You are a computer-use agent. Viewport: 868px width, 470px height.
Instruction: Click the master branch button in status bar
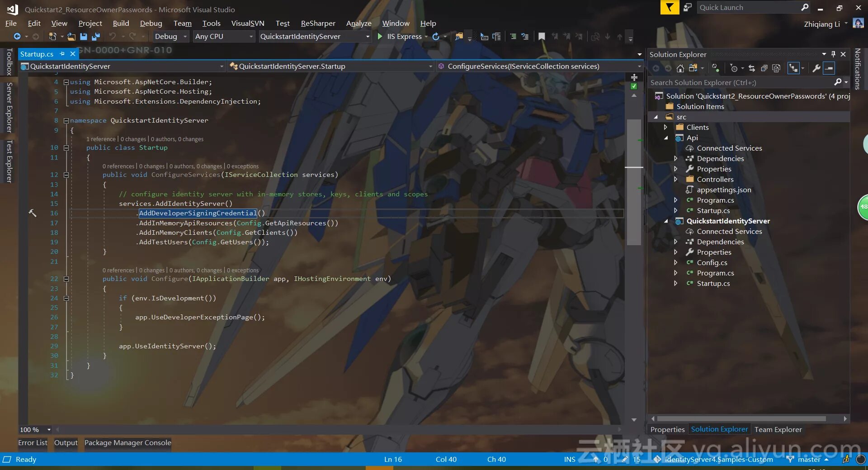(808, 460)
